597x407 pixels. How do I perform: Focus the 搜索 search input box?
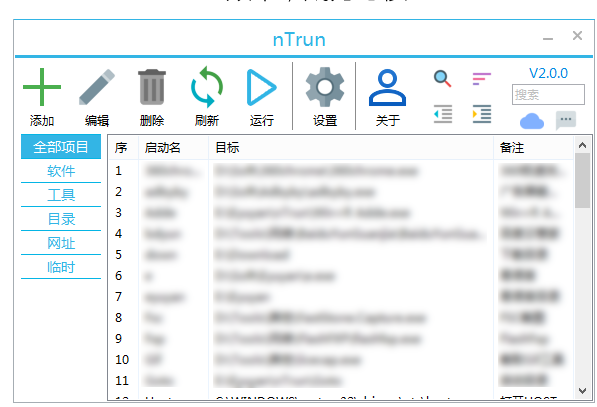point(548,94)
